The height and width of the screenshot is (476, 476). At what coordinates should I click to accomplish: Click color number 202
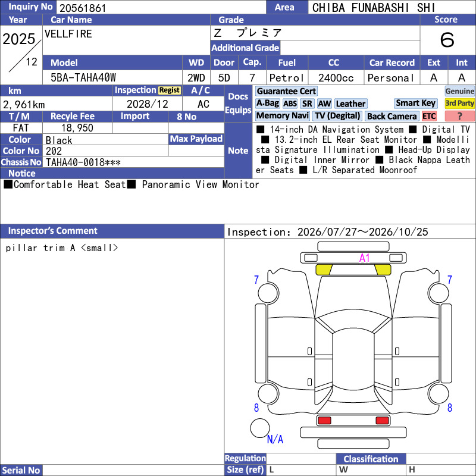click(x=54, y=151)
